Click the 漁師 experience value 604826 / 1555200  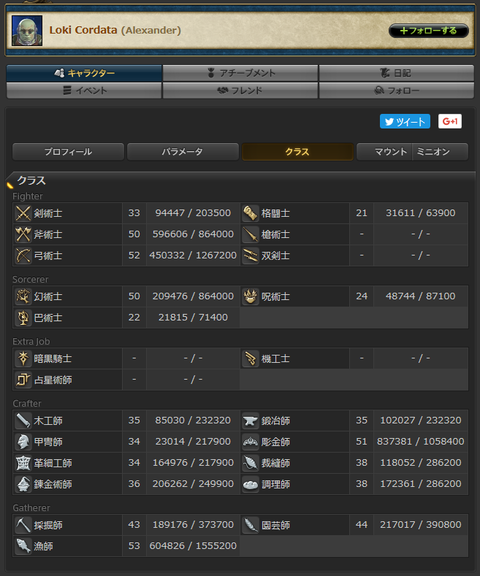pyautogui.click(x=193, y=546)
